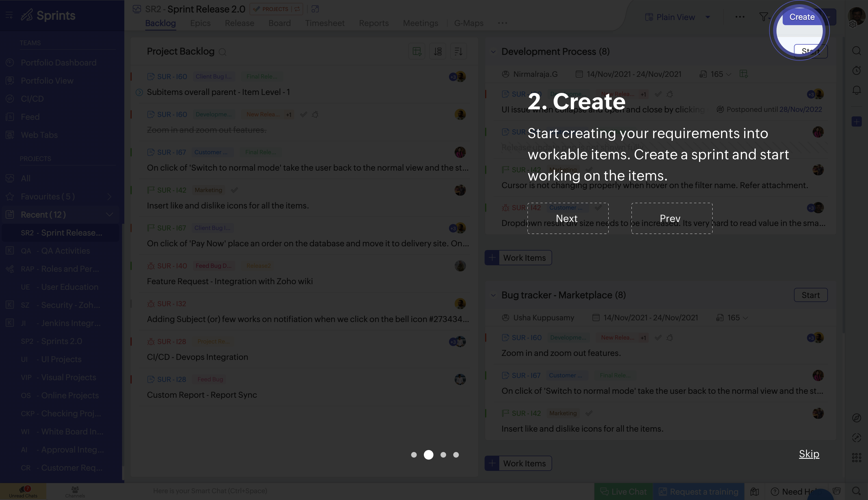Click the expand-to-fullscreen icon near Sprint Release 2.0
The image size is (868, 500).
(315, 9)
